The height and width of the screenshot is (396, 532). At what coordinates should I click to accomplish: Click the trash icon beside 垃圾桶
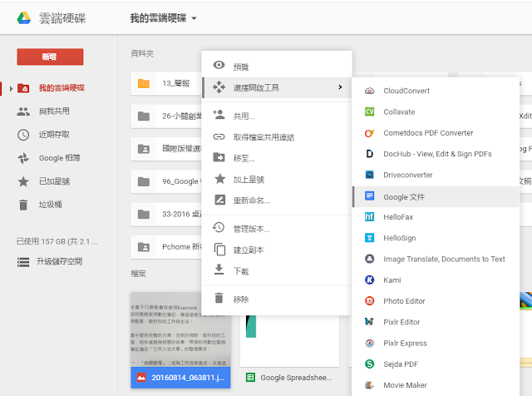pos(23,205)
